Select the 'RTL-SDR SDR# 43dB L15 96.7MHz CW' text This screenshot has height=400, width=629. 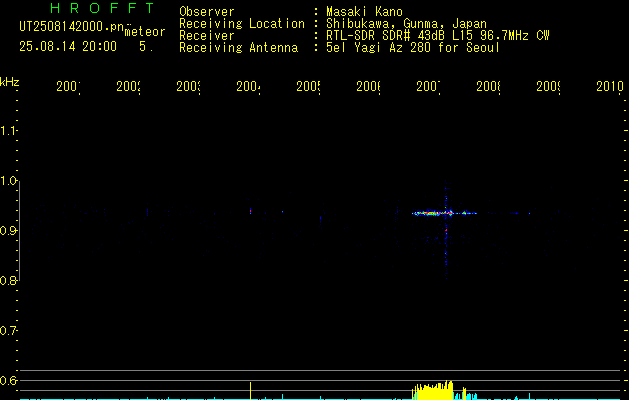point(438,36)
